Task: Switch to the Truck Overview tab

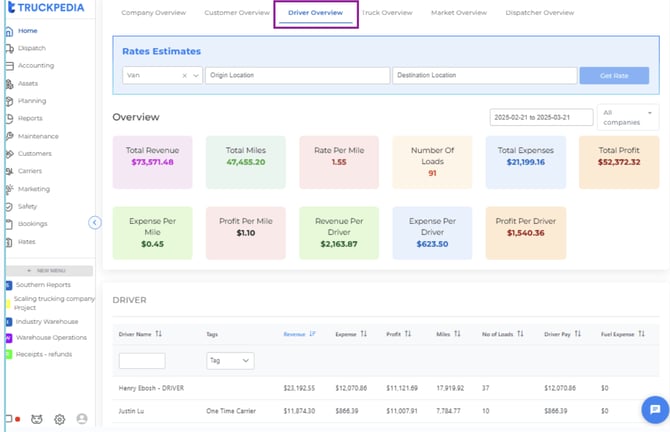Action: tap(387, 13)
